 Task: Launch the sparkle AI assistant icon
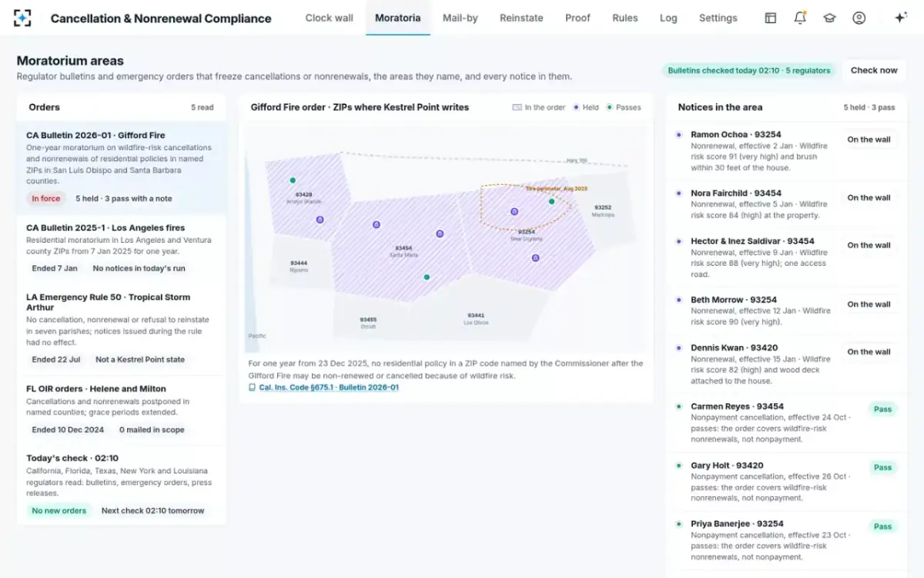[900, 18]
